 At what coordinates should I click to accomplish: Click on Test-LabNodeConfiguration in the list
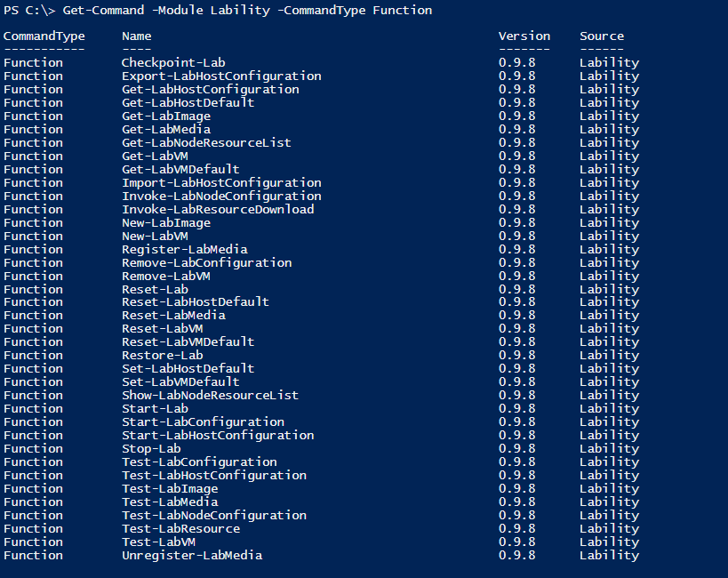pos(214,516)
